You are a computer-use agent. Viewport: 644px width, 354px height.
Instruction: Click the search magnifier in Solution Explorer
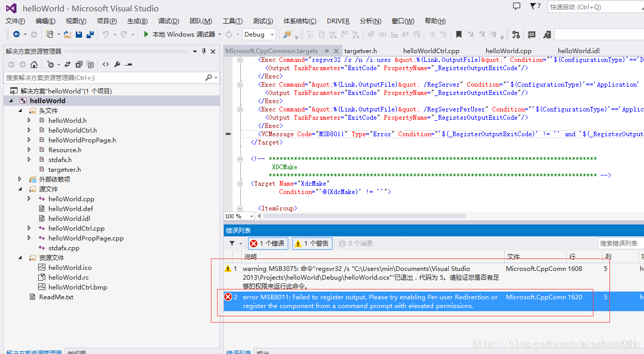pos(208,77)
